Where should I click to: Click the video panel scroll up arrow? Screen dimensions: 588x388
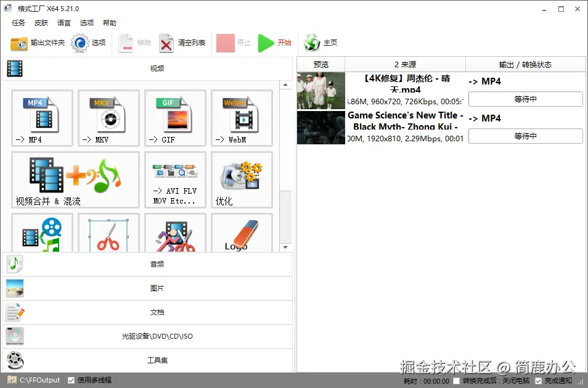(285, 85)
